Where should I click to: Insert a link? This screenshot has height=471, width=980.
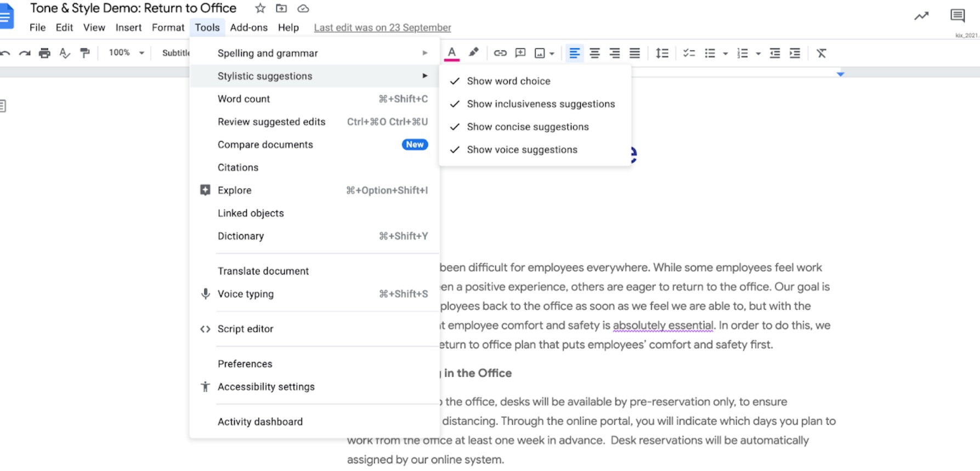[500, 53]
